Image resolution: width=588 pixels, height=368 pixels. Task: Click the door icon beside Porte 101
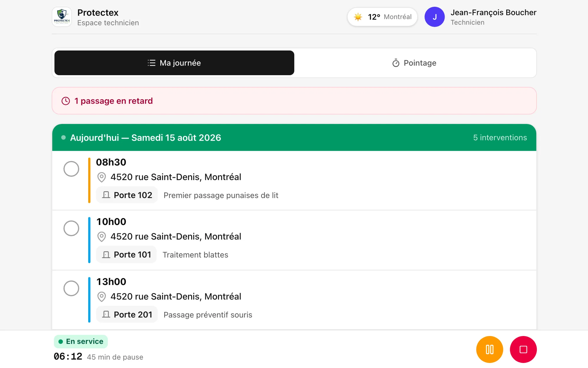[106, 255]
